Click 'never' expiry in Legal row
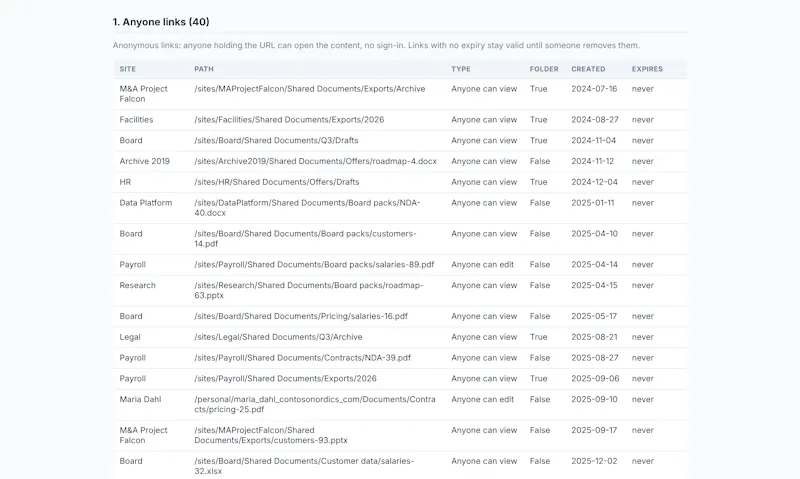 coord(642,337)
